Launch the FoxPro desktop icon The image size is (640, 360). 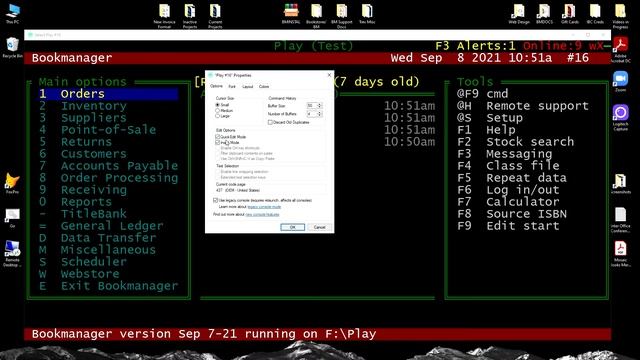[x=12, y=184]
